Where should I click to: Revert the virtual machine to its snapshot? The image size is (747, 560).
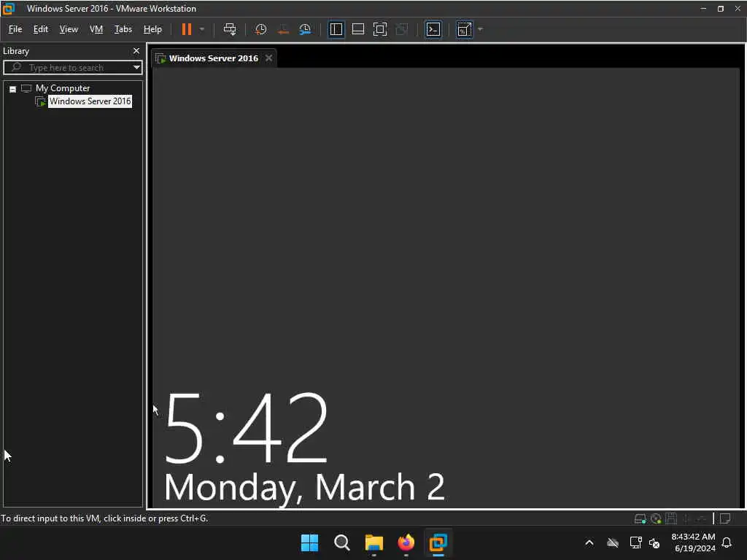283,29
